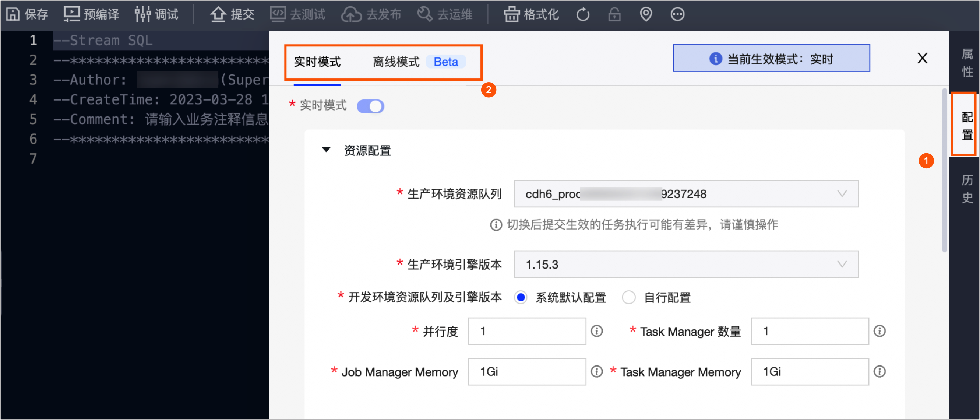Screen dimensions: 980x420
Task: Click the location pin icon in toolbar
Action: (x=646, y=14)
